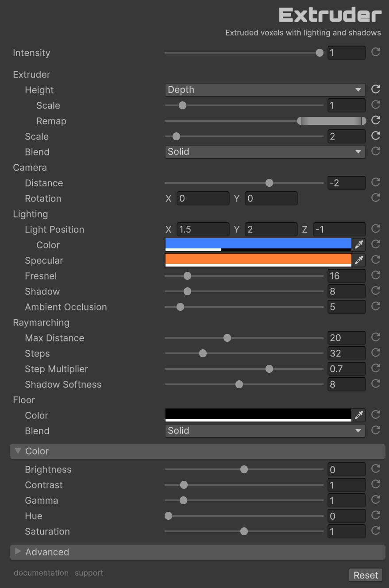This screenshot has width=389, height=588.
Task: Click the Max Distance value field
Action: [347, 338]
